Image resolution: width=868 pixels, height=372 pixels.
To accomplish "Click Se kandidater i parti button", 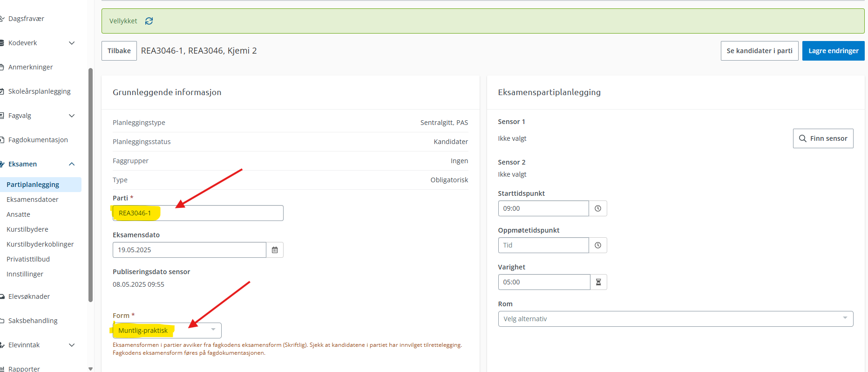I will [x=759, y=51].
